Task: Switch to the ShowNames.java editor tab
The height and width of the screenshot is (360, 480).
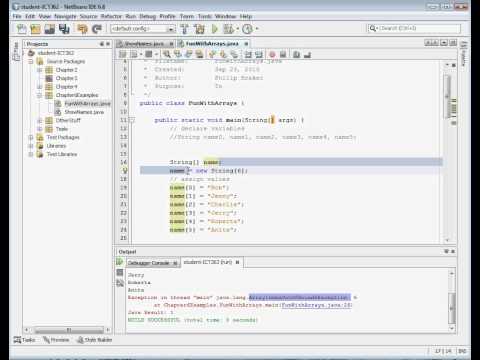Action: click(x=144, y=44)
